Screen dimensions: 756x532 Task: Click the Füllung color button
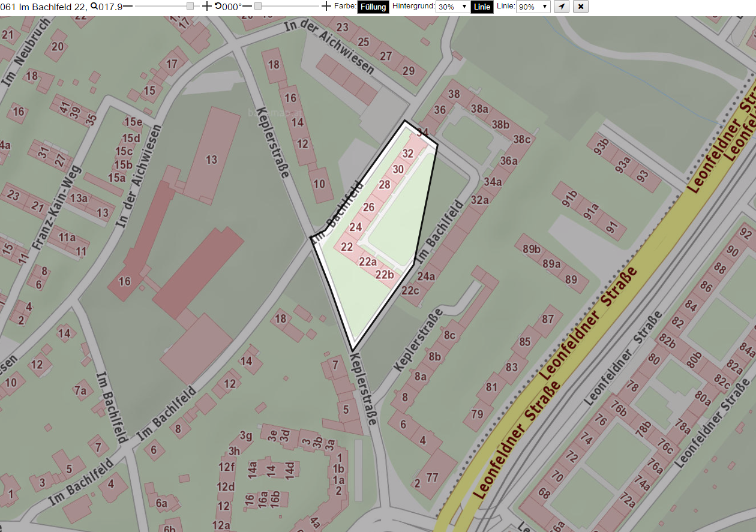[x=373, y=7]
